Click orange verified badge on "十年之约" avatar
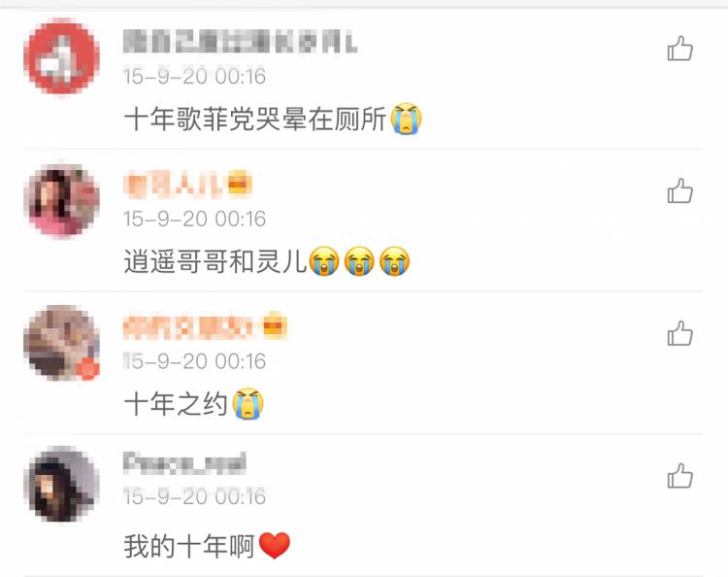 (87, 369)
